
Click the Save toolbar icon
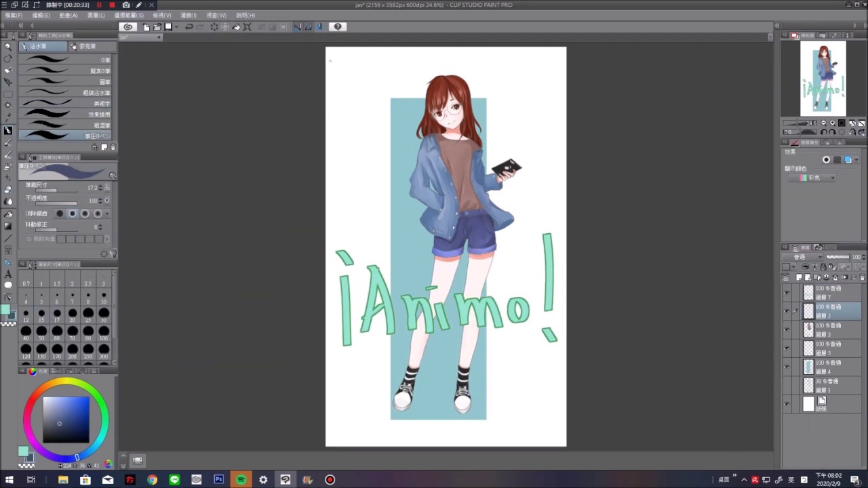pyautogui.click(x=168, y=27)
